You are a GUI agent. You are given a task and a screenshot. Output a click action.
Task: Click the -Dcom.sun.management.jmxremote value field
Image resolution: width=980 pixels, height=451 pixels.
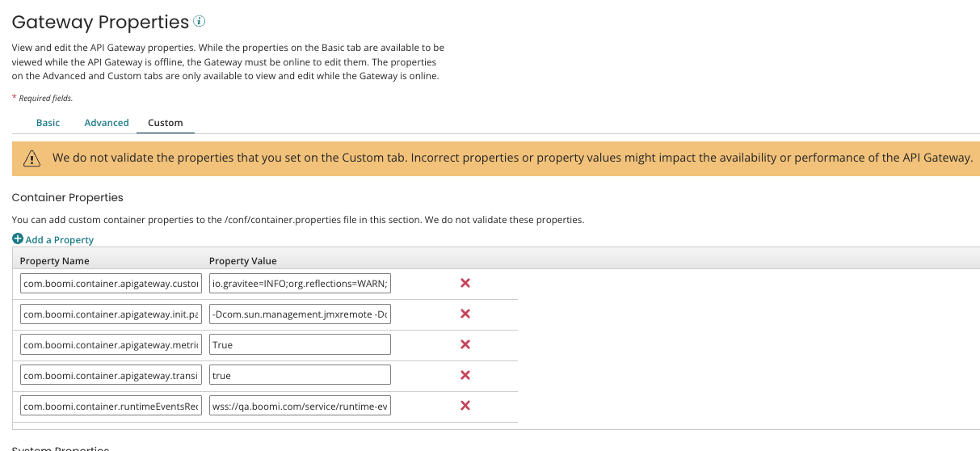click(x=300, y=314)
